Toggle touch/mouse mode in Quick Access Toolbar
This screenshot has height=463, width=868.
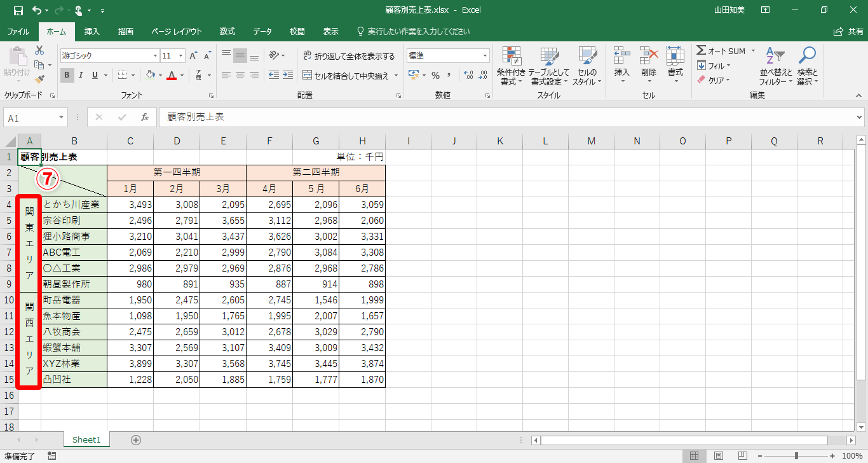79,10
